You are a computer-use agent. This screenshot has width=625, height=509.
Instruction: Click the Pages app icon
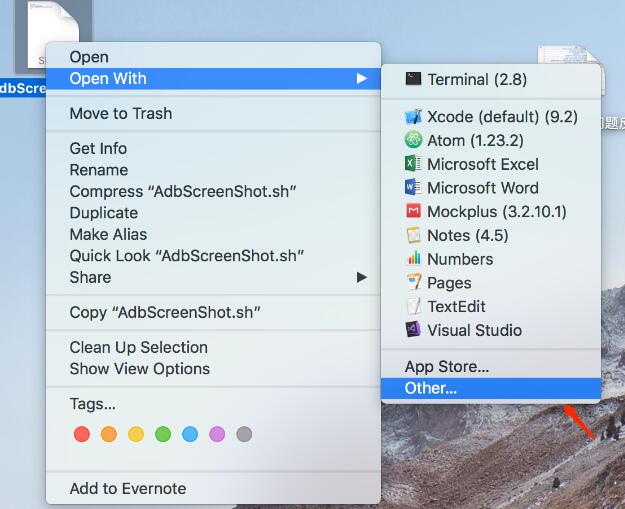click(414, 282)
